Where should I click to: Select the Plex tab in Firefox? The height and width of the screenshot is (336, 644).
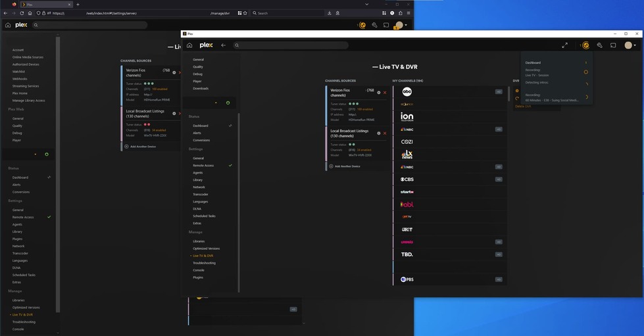(47, 5)
